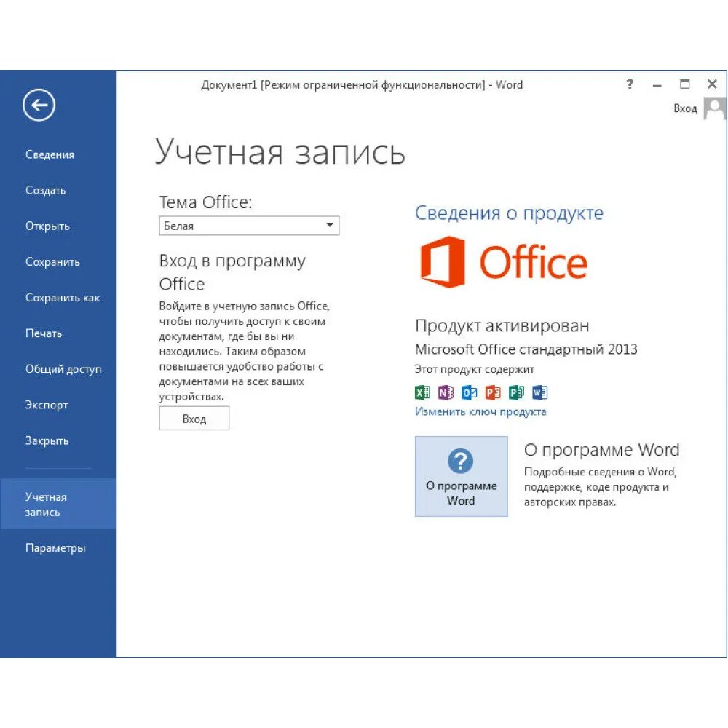Click the Microsoft Office стандартный 2013 text
Image resolution: width=728 pixels, height=728 pixels.
point(526,349)
